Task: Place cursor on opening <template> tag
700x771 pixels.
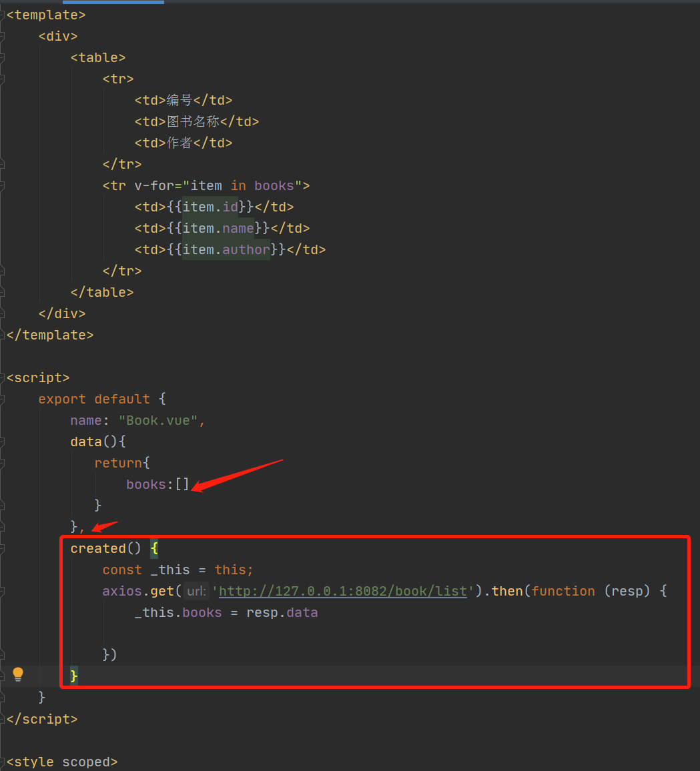Action: pyautogui.click(x=46, y=15)
